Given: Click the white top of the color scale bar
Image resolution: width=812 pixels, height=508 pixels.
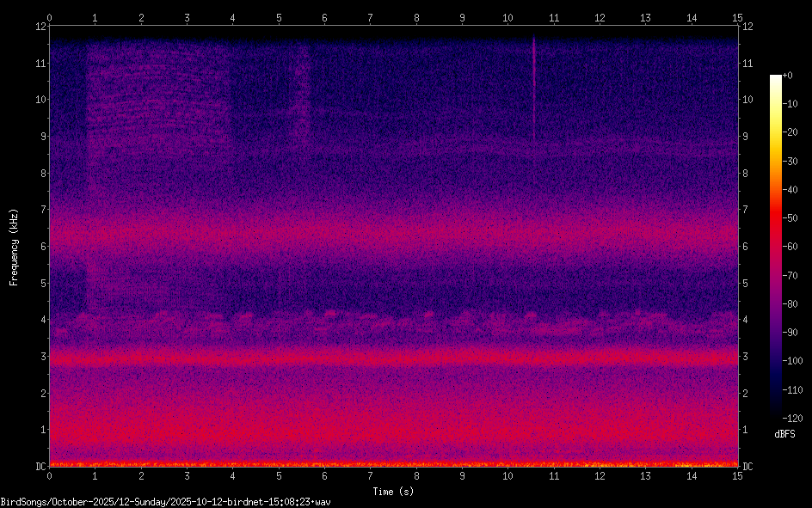Looking at the screenshot, I should [776, 77].
